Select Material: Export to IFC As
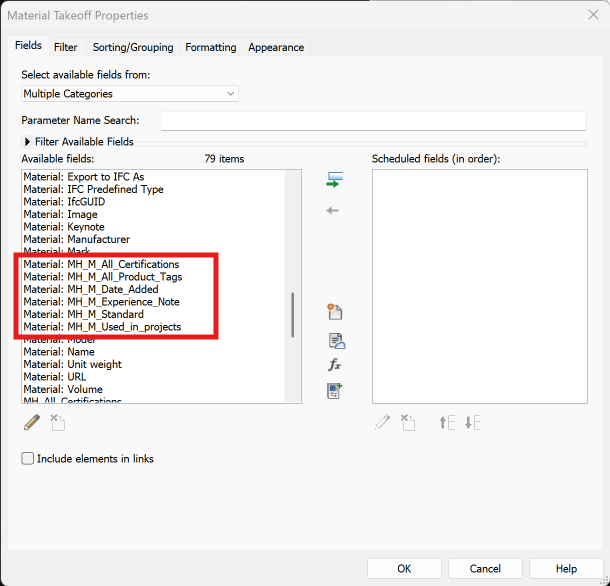The width and height of the screenshot is (610, 586). point(84,177)
